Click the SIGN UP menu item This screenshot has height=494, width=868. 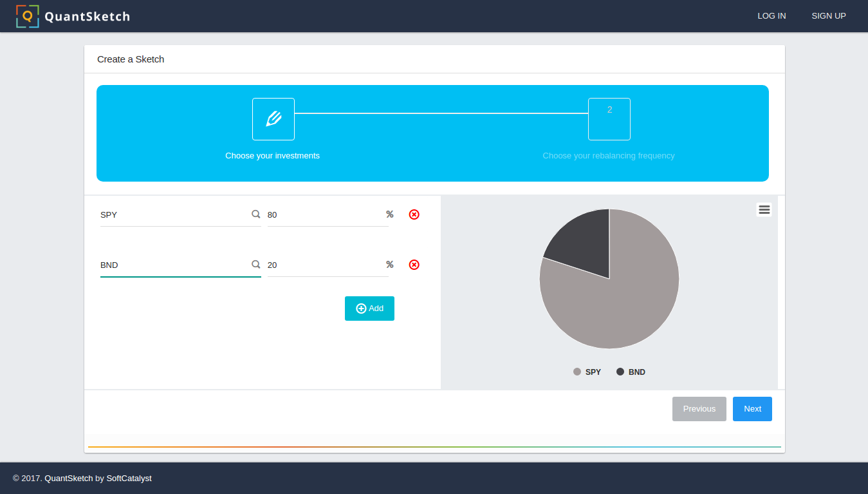point(829,16)
